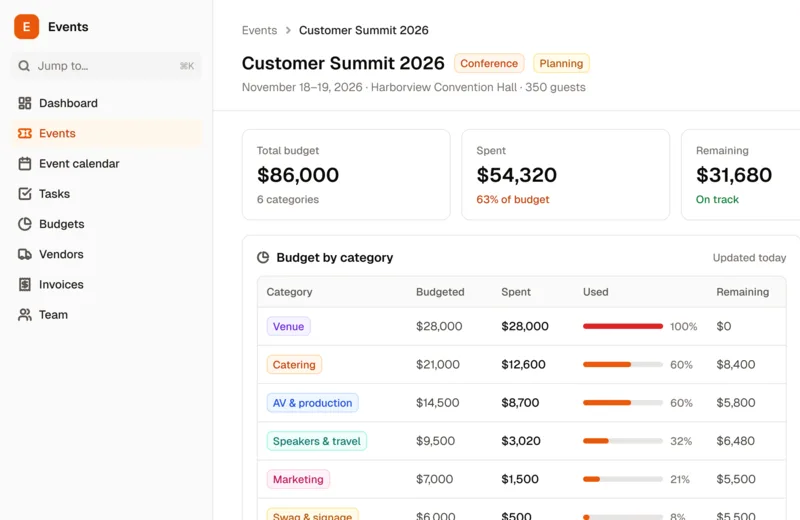Click the Marketing category tag

[298, 479]
